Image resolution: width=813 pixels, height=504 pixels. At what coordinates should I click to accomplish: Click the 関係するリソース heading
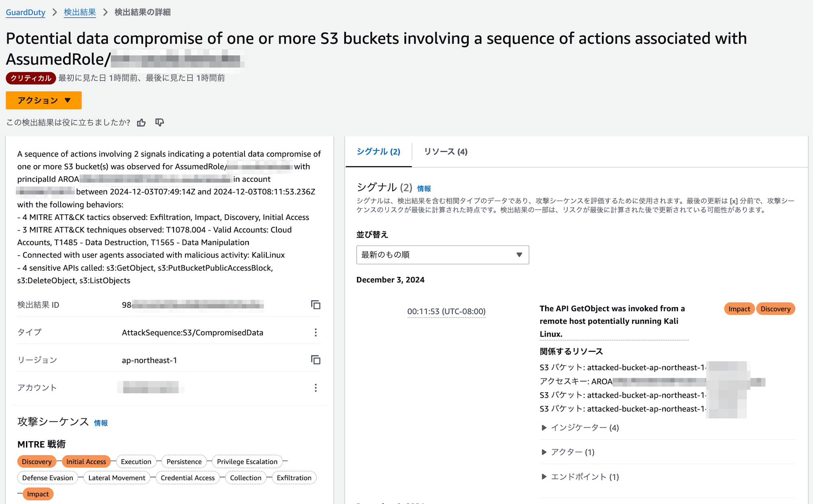572,351
